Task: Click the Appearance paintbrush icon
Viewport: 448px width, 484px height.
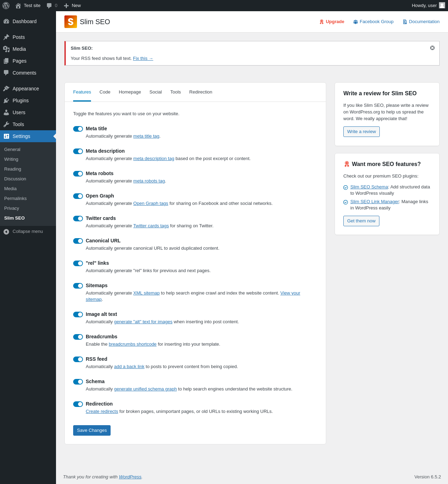Action: [6, 89]
